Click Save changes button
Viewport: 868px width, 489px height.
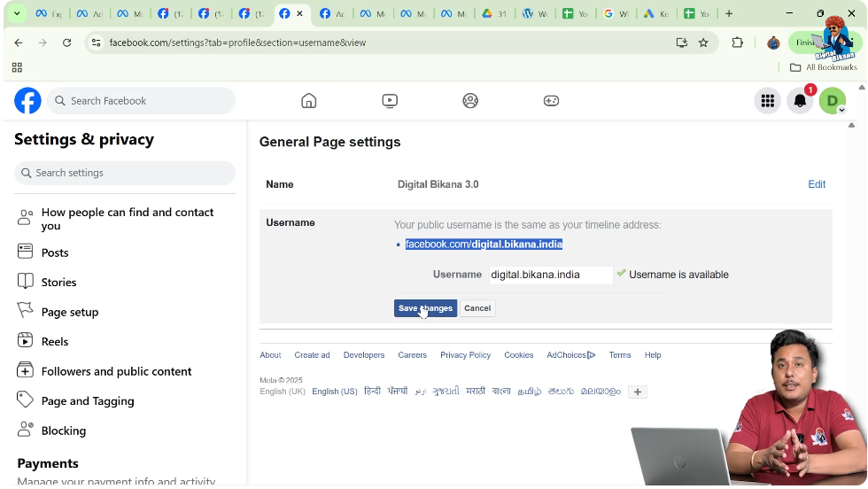[426, 308]
